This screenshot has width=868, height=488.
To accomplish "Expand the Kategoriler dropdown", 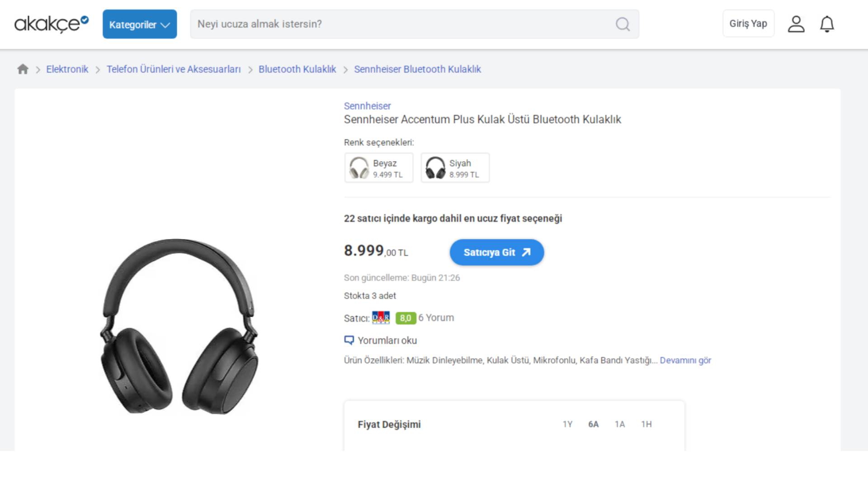I will [x=139, y=24].
